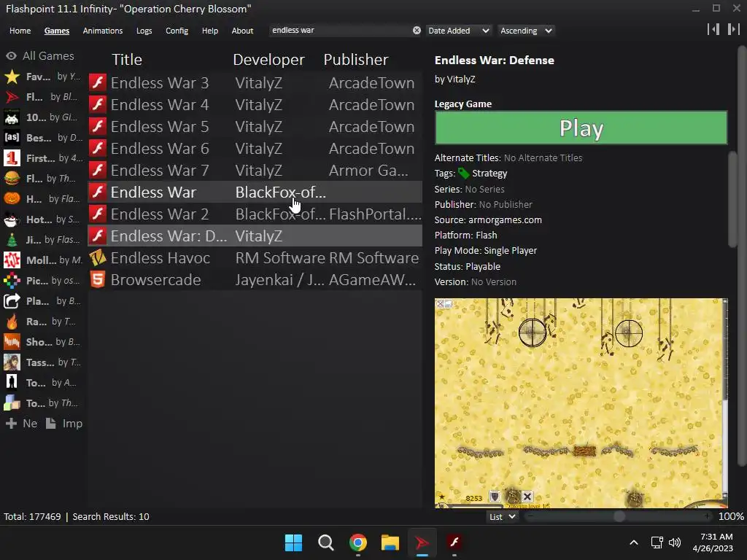The image size is (747, 560).
Task: Select the Endless War: D... VitalyZ row
Action: click(255, 236)
